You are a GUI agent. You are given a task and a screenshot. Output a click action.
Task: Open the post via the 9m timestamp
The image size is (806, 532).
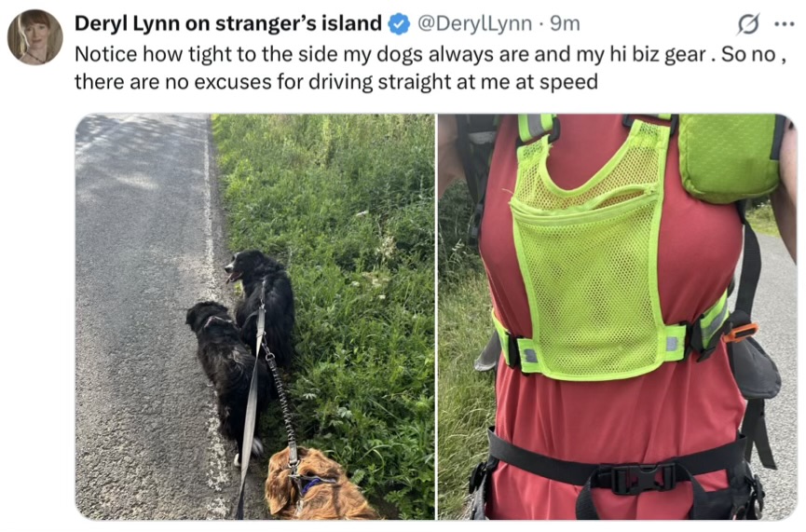click(x=565, y=23)
